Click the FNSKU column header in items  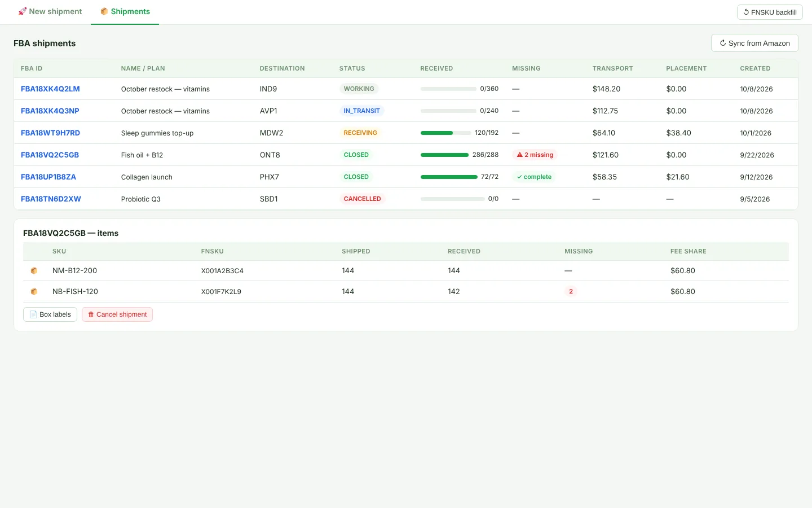pos(212,251)
